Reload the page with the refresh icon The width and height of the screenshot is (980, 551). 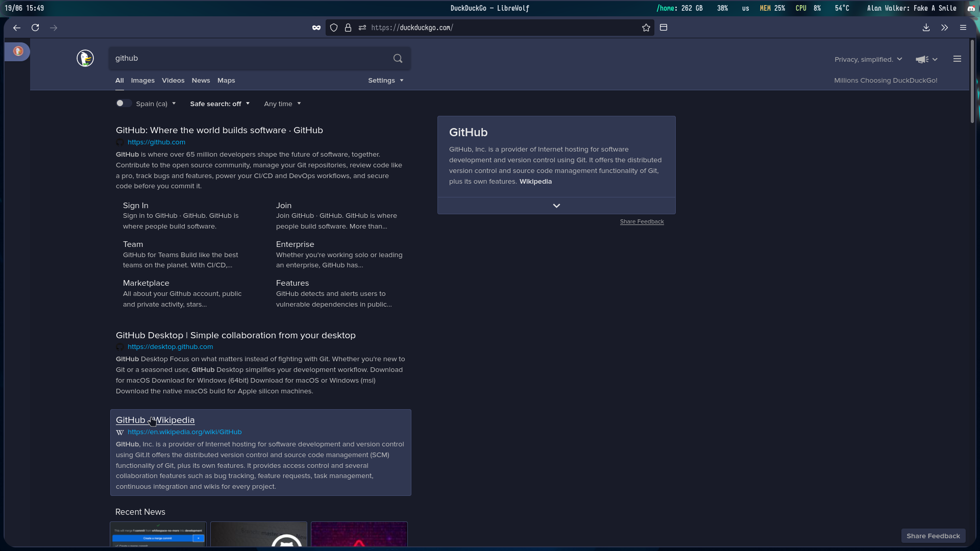[x=35, y=28]
